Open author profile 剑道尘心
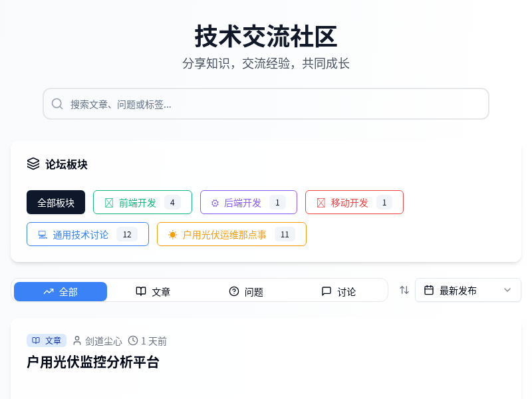The width and height of the screenshot is (532, 399). click(x=103, y=340)
